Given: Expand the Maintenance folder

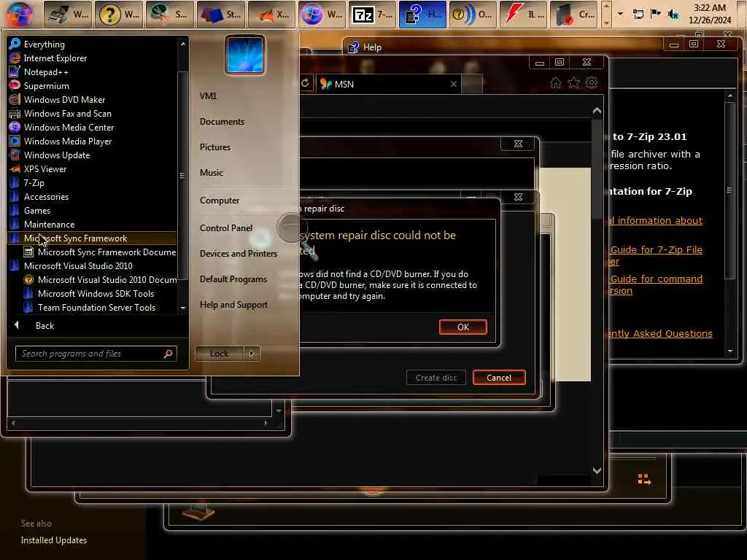Looking at the screenshot, I should [x=49, y=225].
